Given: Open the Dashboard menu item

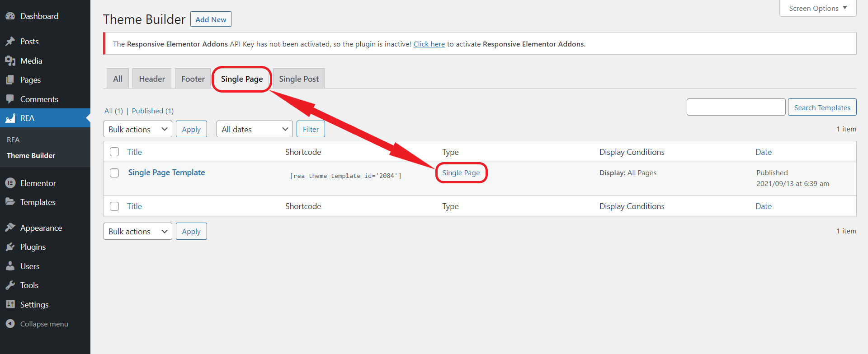Looking at the screenshot, I should coord(45,16).
